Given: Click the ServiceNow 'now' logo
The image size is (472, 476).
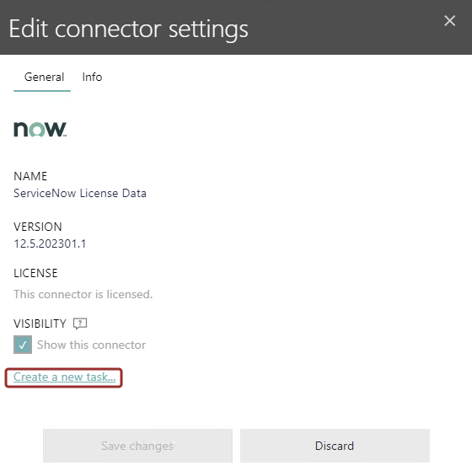Looking at the screenshot, I should pyautogui.click(x=40, y=129).
